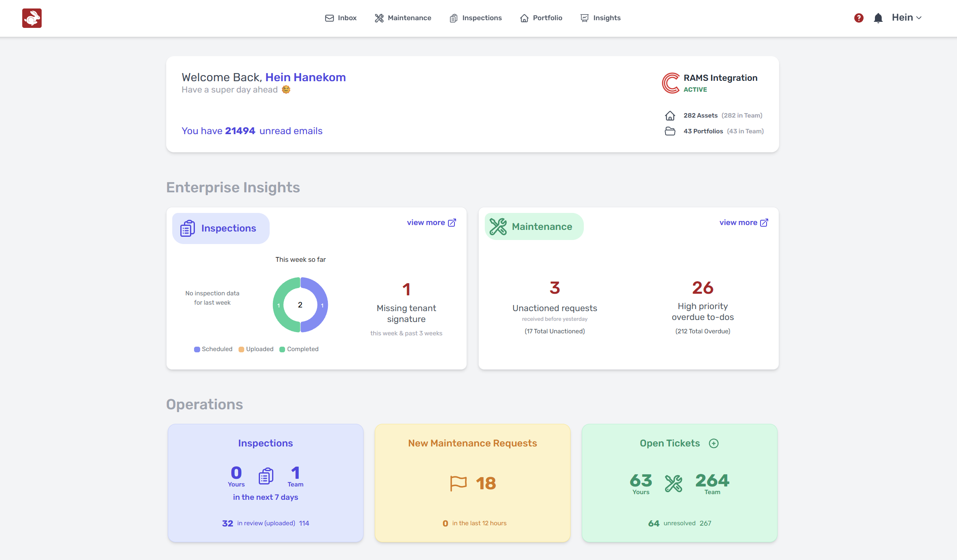Viewport: 957px width, 560px height.
Task: Click the red rabbit logo icon
Action: [x=32, y=18]
